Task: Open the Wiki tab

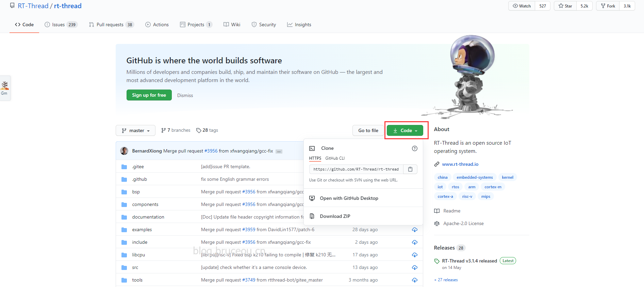Action: (232, 25)
